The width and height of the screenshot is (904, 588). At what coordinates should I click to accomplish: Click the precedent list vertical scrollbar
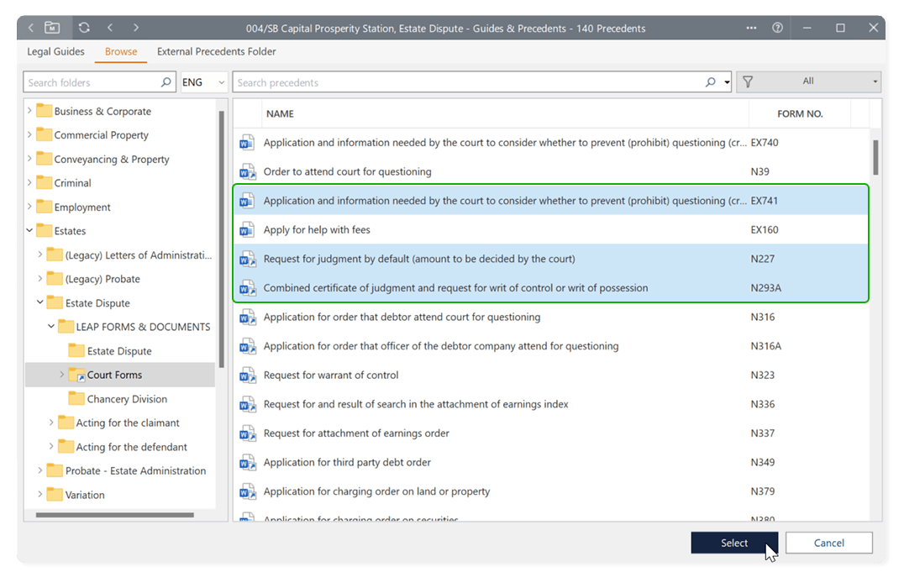click(875, 157)
